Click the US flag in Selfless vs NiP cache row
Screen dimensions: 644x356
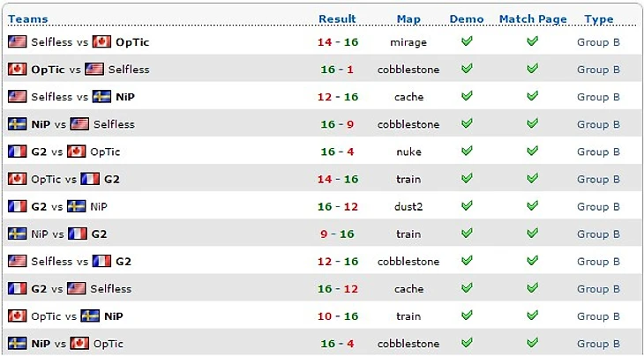[x=18, y=96]
